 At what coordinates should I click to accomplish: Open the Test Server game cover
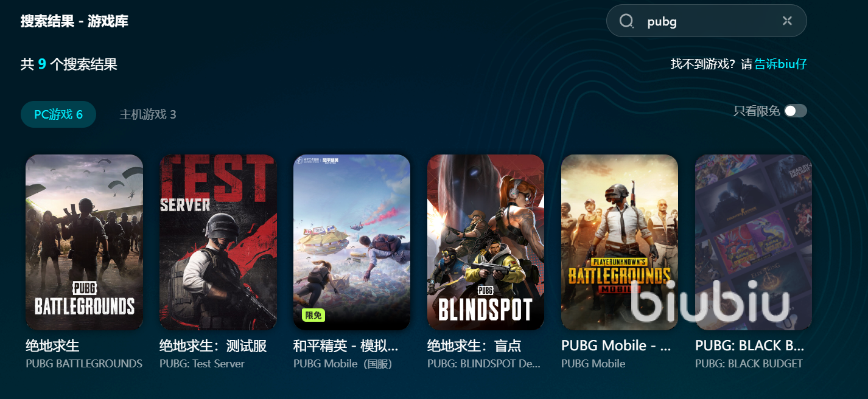[x=218, y=242]
